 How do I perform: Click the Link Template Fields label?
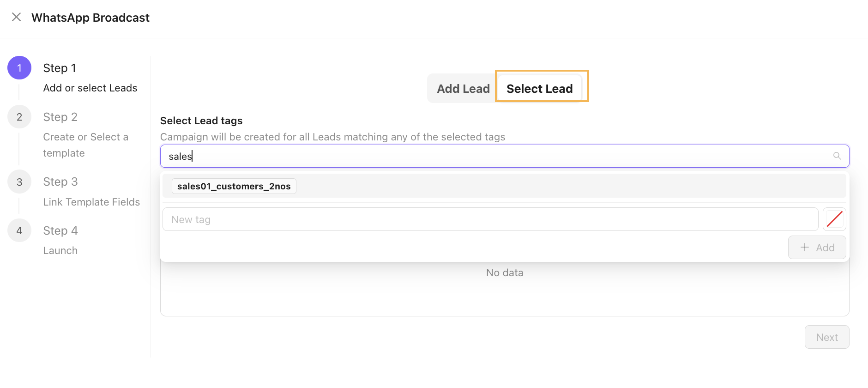(91, 202)
